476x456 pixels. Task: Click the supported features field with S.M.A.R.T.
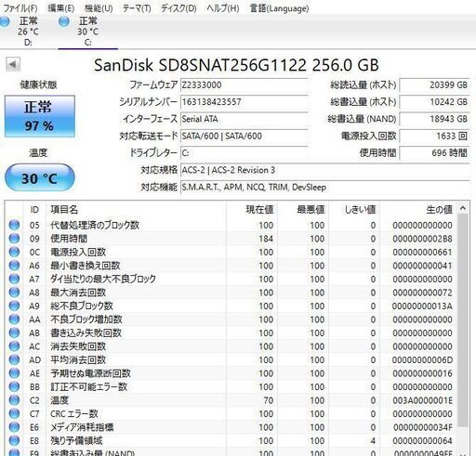[x=324, y=187]
